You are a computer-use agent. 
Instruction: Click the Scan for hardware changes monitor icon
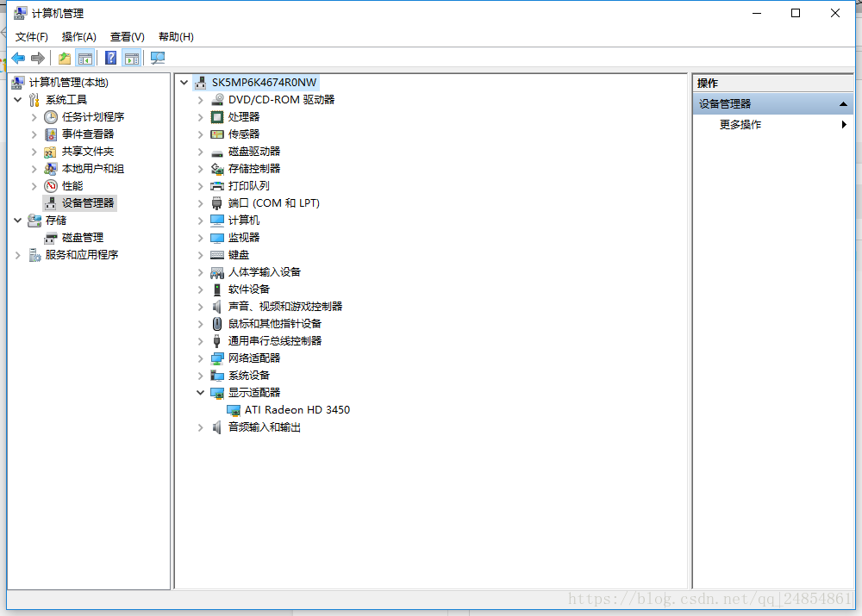click(158, 58)
